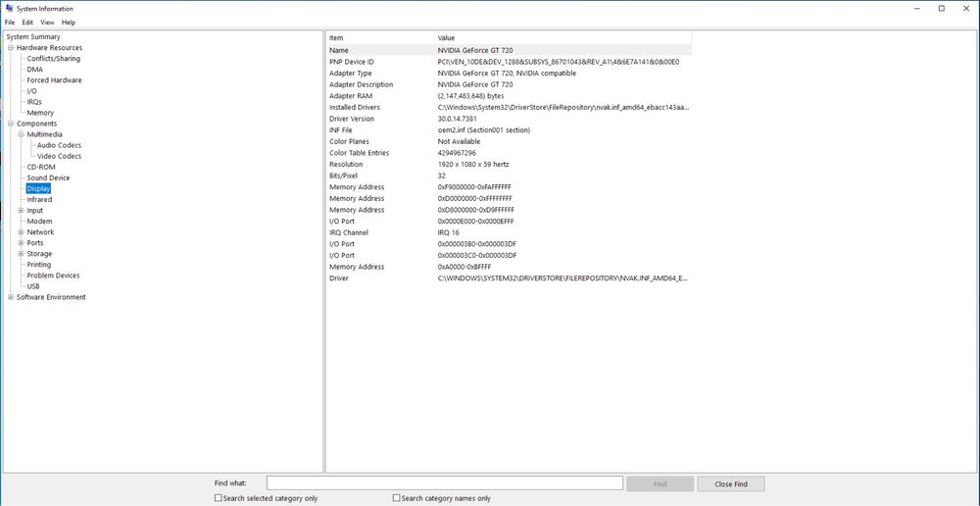Select System Summary in the tree

click(x=33, y=37)
